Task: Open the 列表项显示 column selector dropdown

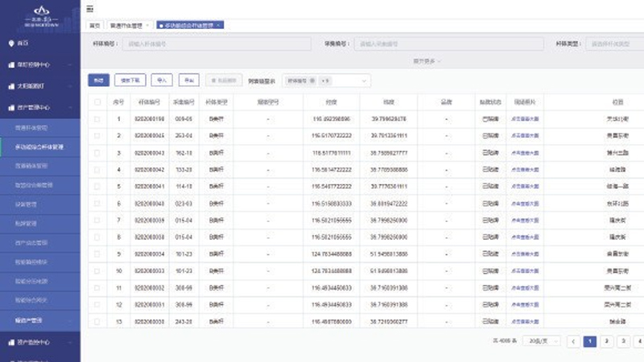Action: click(364, 80)
